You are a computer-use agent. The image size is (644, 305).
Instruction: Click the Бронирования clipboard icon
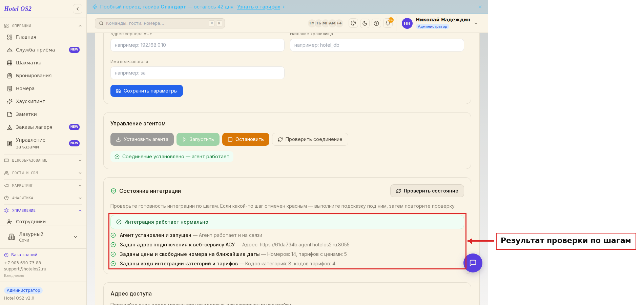click(10, 76)
